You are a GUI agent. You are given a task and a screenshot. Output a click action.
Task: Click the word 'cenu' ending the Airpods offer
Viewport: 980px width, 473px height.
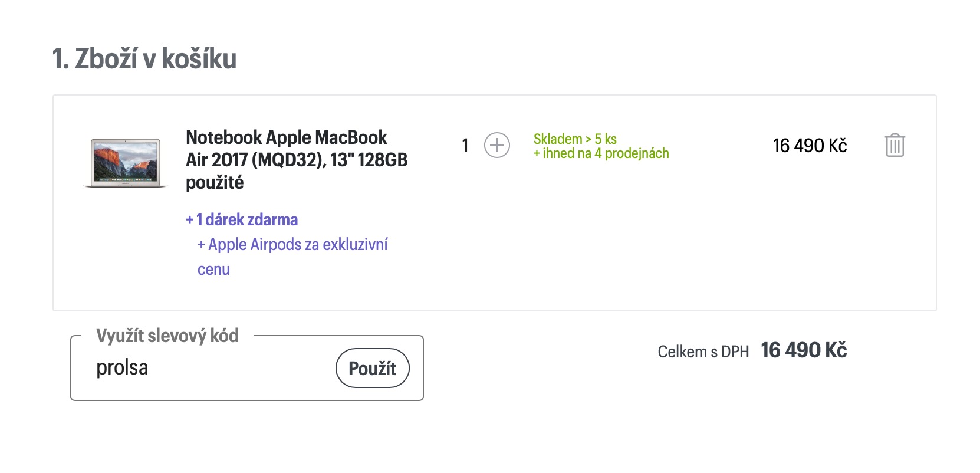pos(213,270)
